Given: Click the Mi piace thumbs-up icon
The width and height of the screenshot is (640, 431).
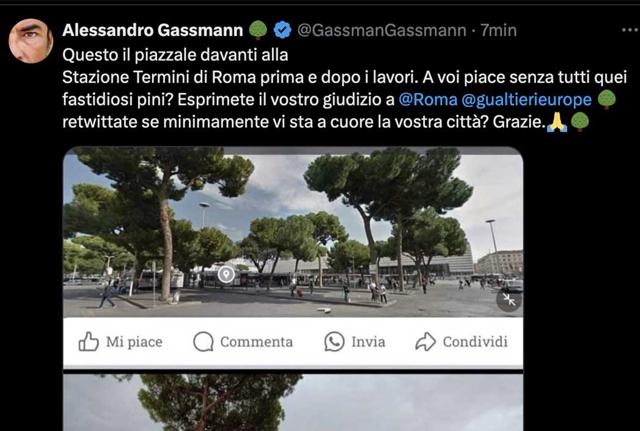Looking at the screenshot, I should tap(89, 342).
